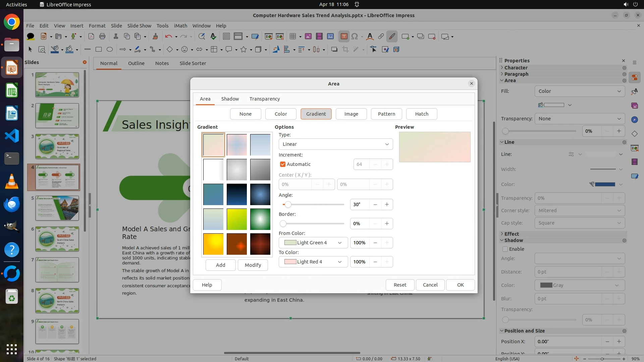Viewport: 644px width, 362px height.
Task: Select the Gradient fill type toggle
Action: pyautogui.click(x=316, y=114)
